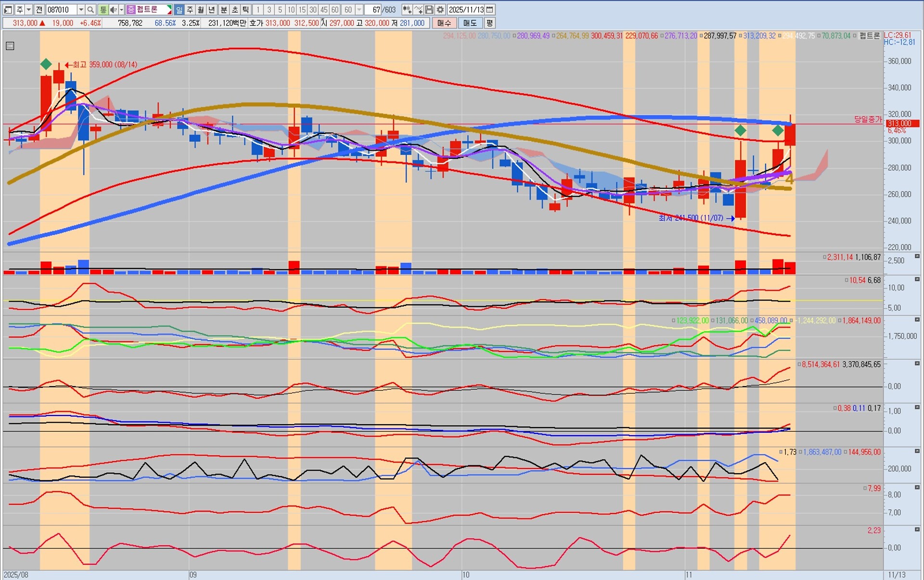924x580 pixels.
Task: Switch to weekly 주 chart period
Action: point(190,10)
